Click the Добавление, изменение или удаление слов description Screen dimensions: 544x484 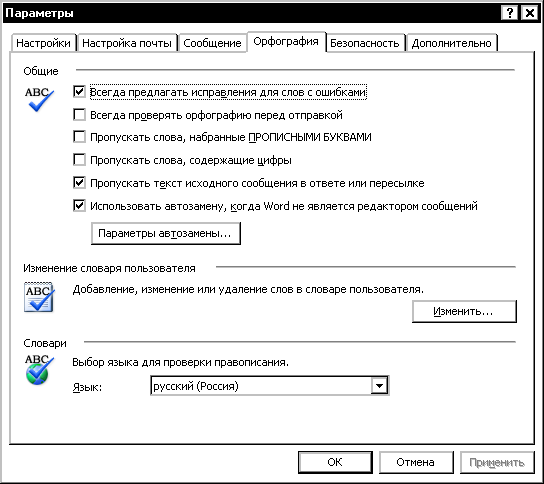(248, 289)
